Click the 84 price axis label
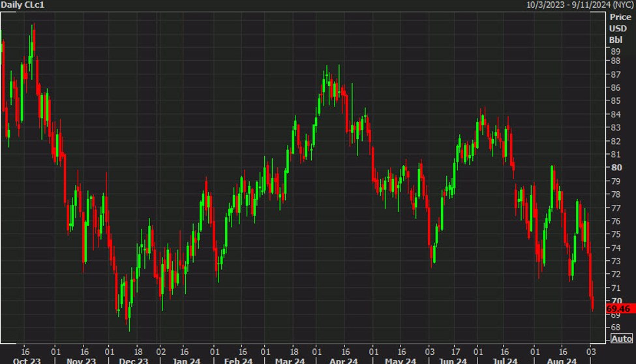 pos(614,115)
